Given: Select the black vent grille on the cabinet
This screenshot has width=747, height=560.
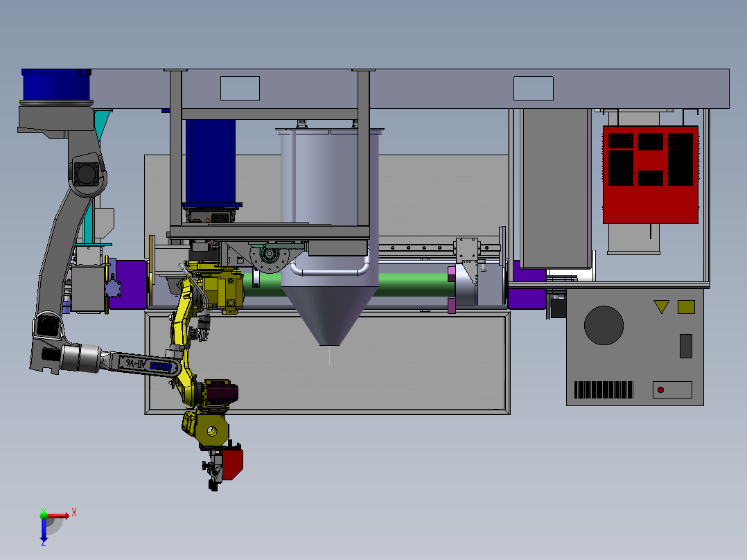Looking at the screenshot, I should pyautogui.click(x=604, y=390).
